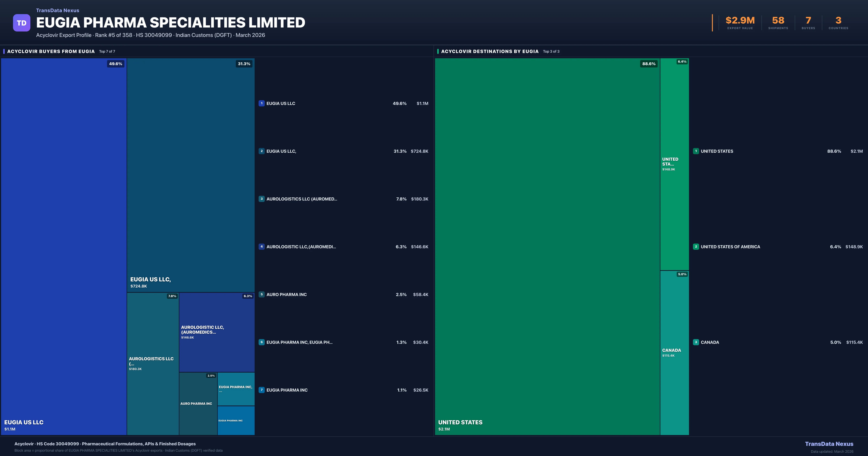
Task: Select the large UNITED STATES 88.6% destination block
Action: tap(547, 246)
